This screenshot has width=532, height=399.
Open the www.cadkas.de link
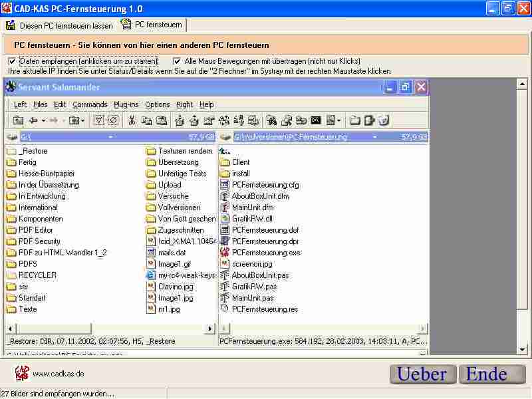59,374
